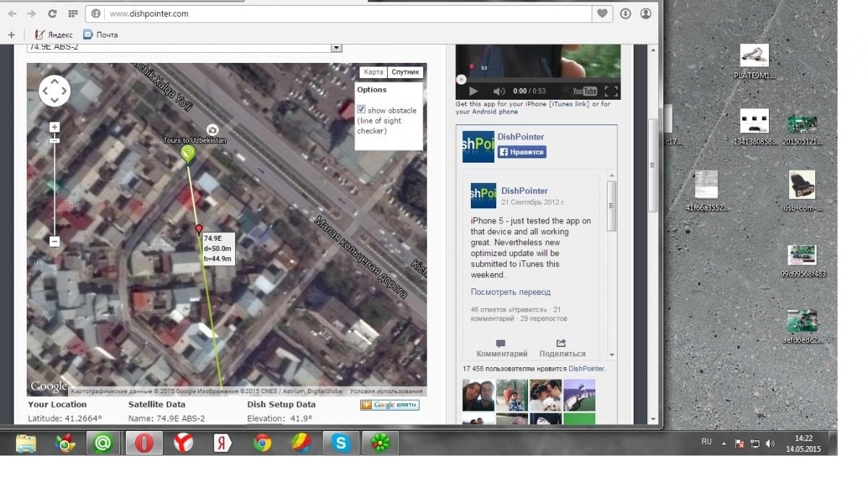Switch map to Спутник view
This screenshot has width=868, height=488.
(405, 72)
